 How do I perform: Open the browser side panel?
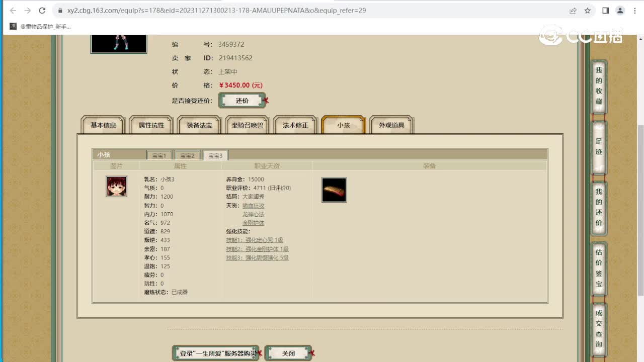606,10
